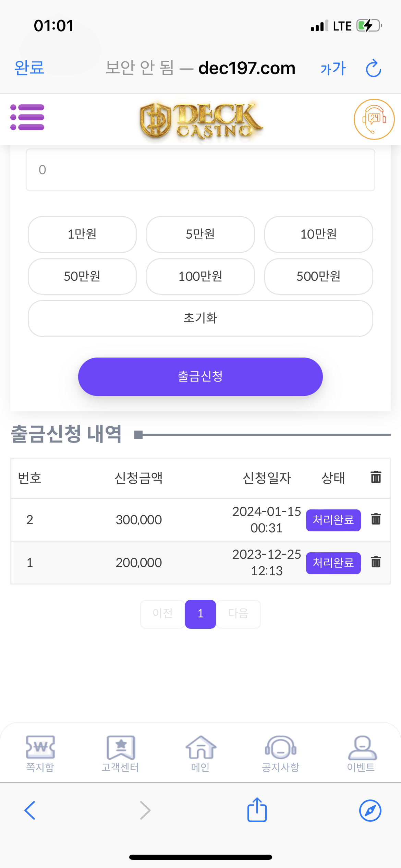The height and width of the screenshot is (868, 401).
Task: Reset amount with 초기화 button
Action: point(200,318)
